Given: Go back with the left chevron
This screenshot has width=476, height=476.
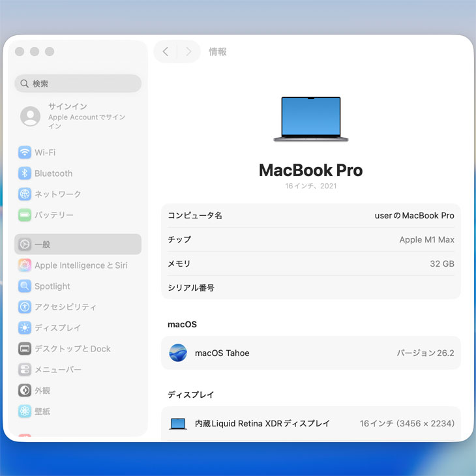Looking at the screenshot, I should [x=166, y=52].
